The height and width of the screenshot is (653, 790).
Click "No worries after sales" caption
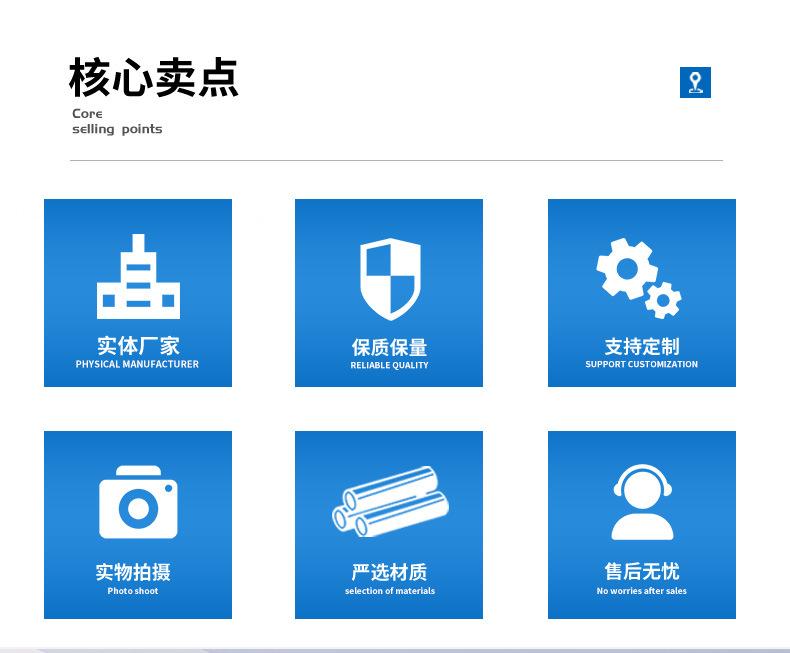(641, 591)
